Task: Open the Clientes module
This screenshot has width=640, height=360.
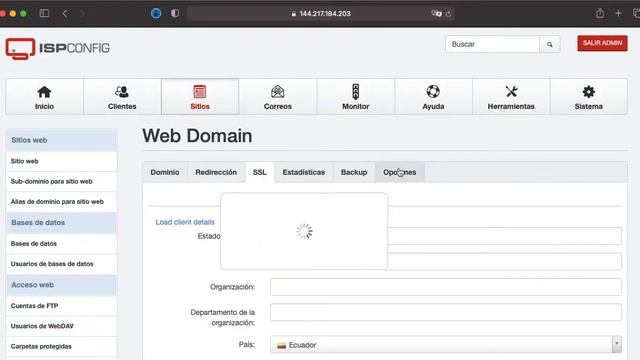Action: [x=122, y=97]
